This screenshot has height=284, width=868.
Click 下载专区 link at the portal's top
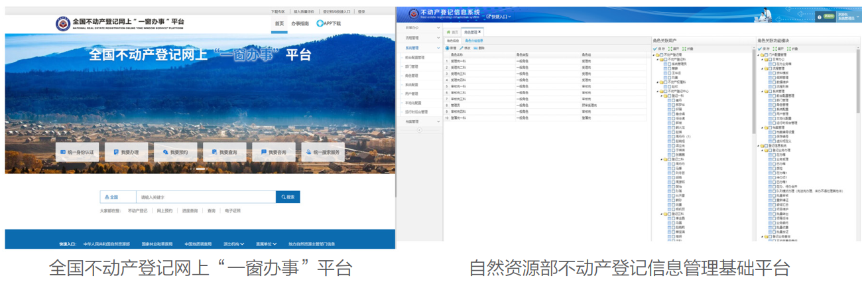click(278, 11)
